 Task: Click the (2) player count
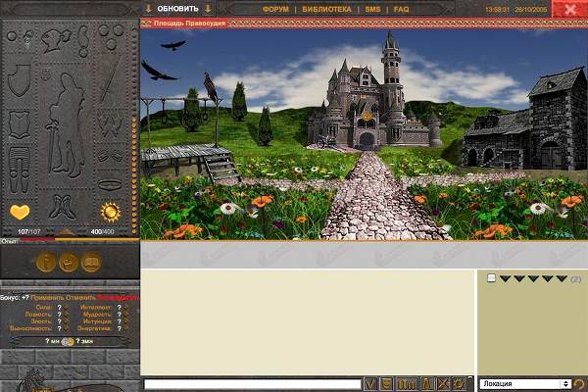point(575,279)
